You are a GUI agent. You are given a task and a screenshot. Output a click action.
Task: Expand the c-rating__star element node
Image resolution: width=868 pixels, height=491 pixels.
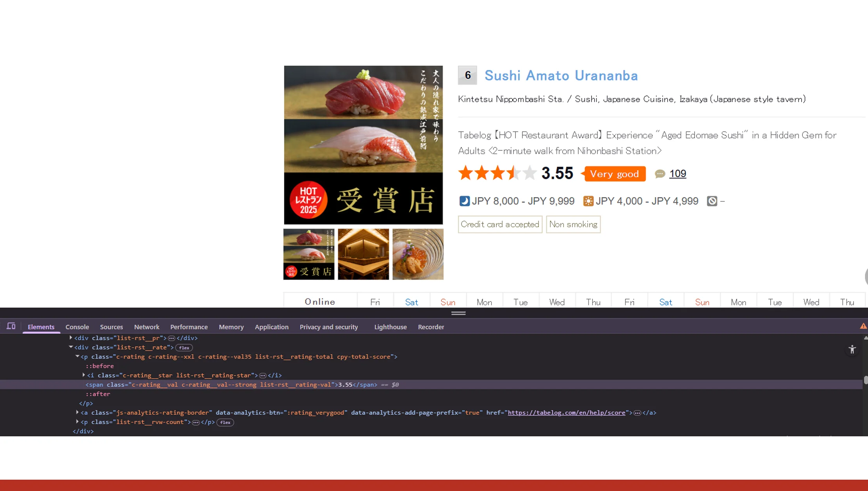[84, 375]
